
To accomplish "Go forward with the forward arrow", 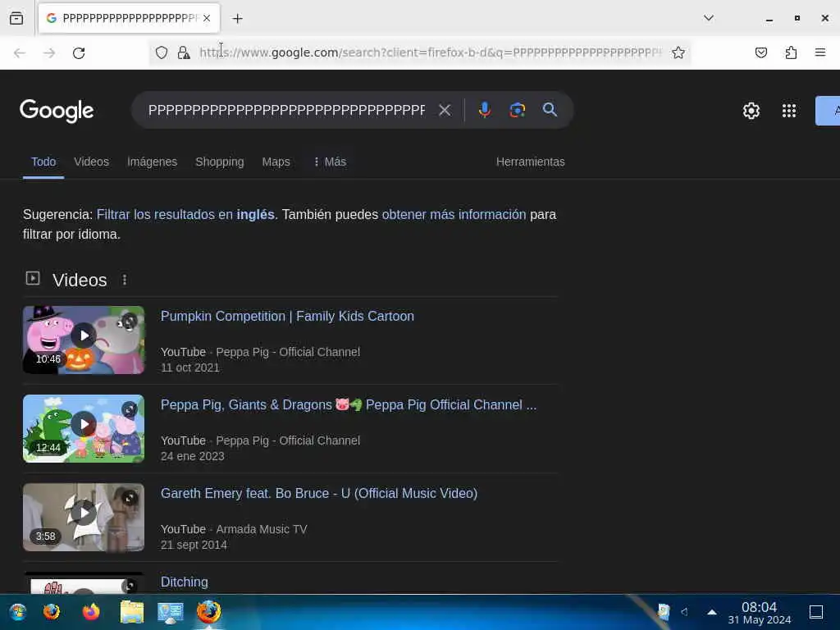I will [49, 52].
